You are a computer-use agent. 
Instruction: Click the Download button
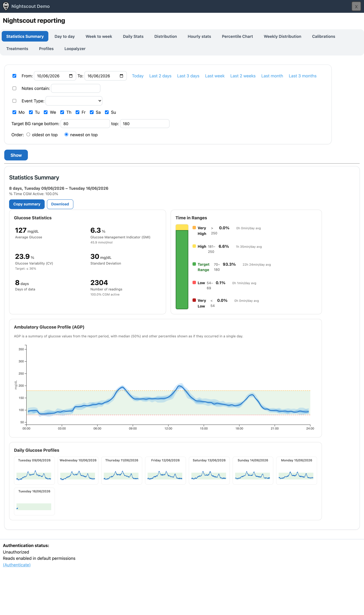[60, 204]
